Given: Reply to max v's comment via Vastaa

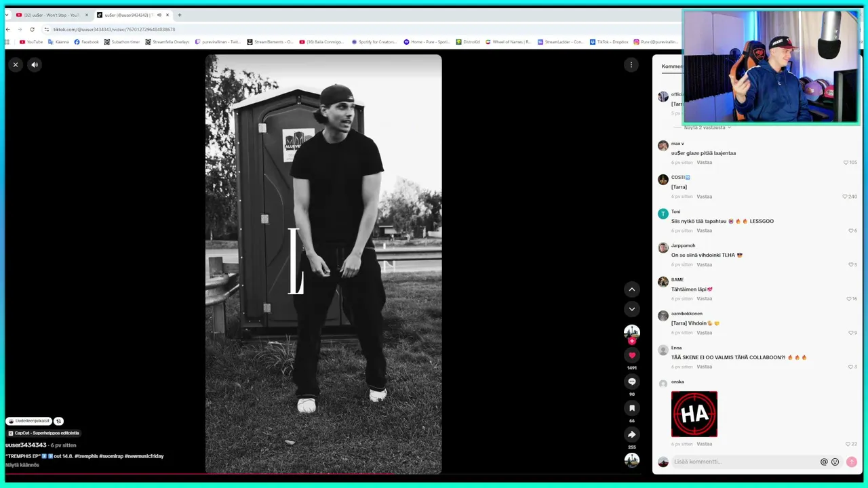Looking at the screenshot, I should 704,163.
